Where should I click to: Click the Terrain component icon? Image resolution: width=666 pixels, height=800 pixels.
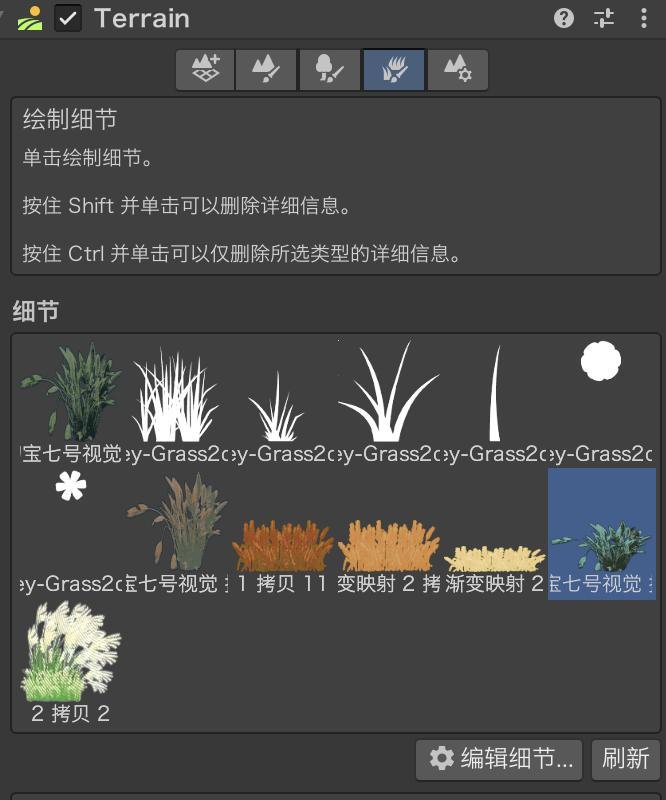coord(30,19)
